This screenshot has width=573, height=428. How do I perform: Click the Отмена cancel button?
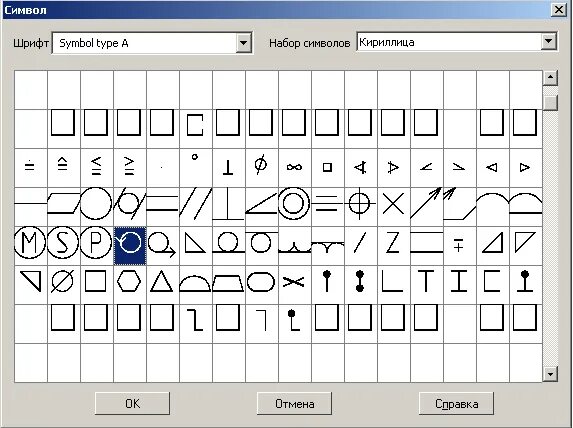(295, 404)
